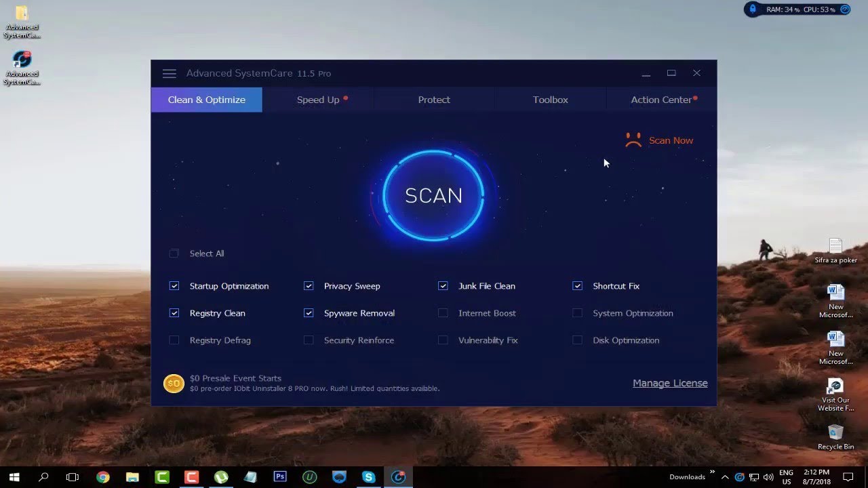Click the orange Scan Now link
This screenshot has width=868, height=488.
coord(671,141)
